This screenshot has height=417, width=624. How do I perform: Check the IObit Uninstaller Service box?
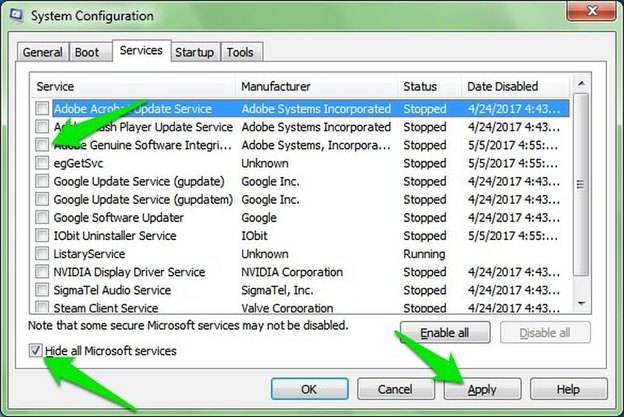click(42, 236)
